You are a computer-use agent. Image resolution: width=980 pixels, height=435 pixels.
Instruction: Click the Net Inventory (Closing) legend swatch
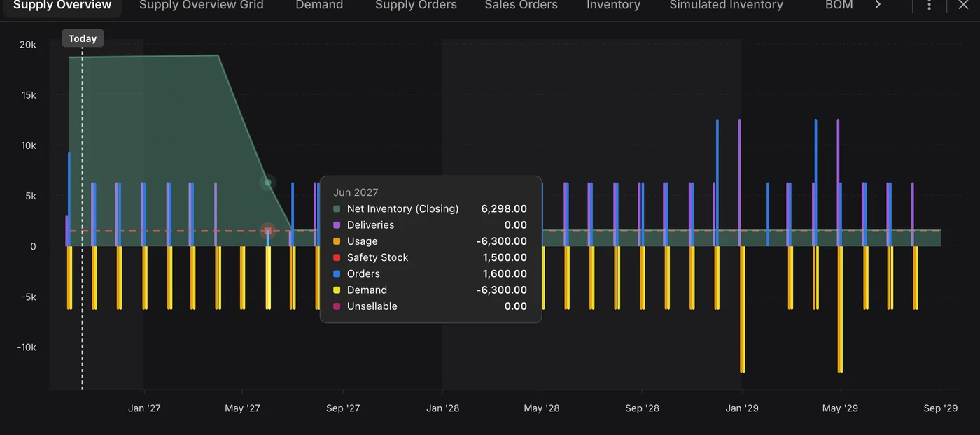(x=337, y=209)
